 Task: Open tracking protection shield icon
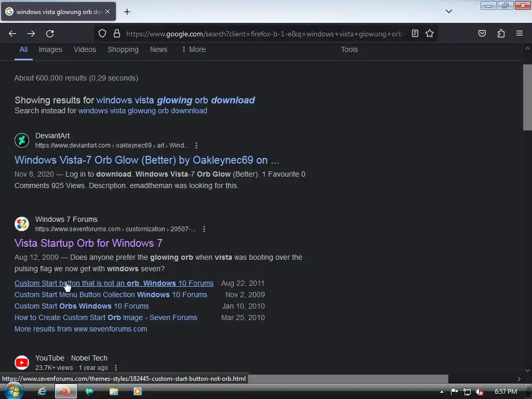pyautogui.click(x=102, y=33)
